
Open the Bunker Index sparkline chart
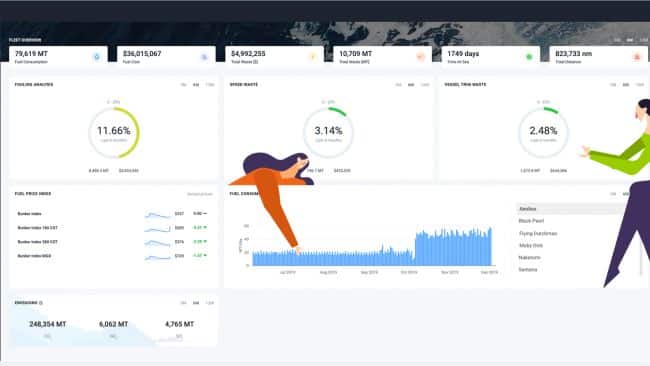tap(158, 214)
